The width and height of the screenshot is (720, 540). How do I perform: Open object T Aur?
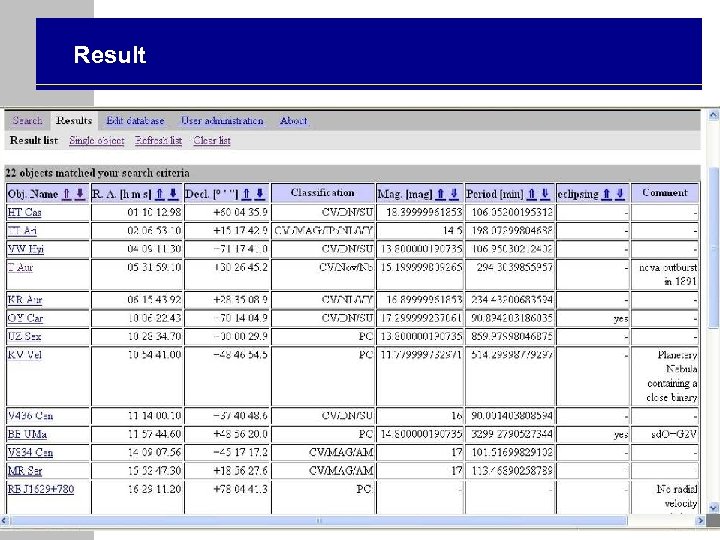21,267
